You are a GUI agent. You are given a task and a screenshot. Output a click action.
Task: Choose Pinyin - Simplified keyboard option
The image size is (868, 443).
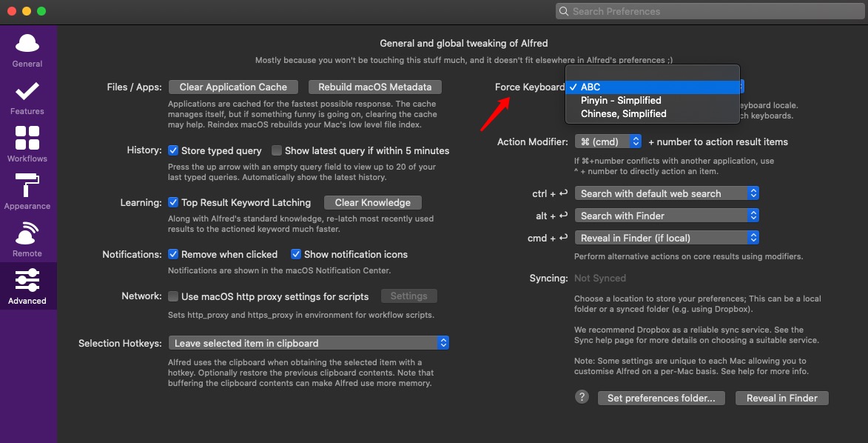coord(653,100)
